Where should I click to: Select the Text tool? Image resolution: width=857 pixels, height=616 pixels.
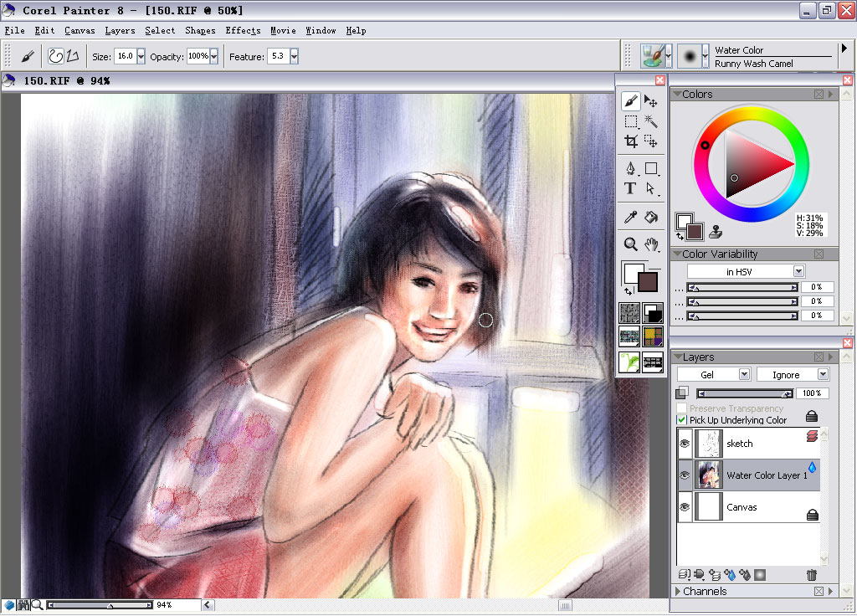click(x=631, y=188)
